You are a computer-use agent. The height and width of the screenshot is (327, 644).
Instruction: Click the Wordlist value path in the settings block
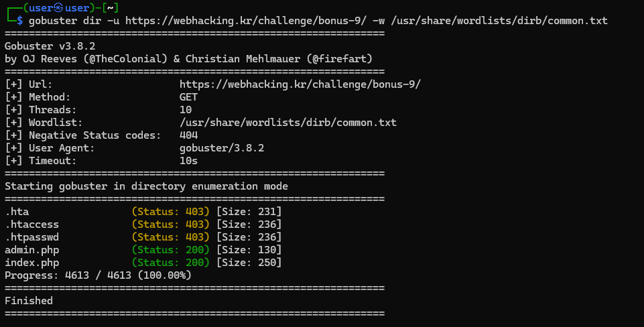[x=288, y=123]
